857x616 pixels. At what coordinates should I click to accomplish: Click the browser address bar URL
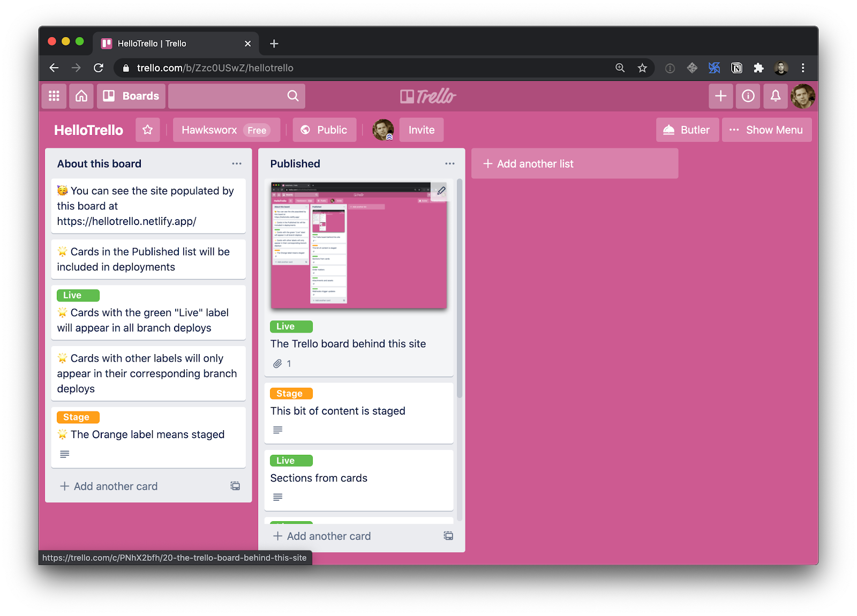pyautogui.click(x=215, y=68)
